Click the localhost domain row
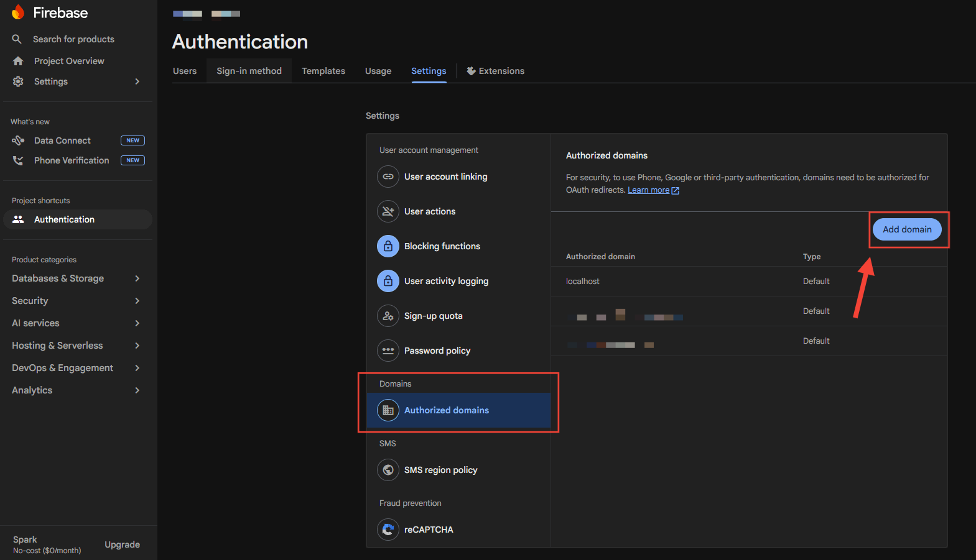The image size is (976, 560). 749,282
